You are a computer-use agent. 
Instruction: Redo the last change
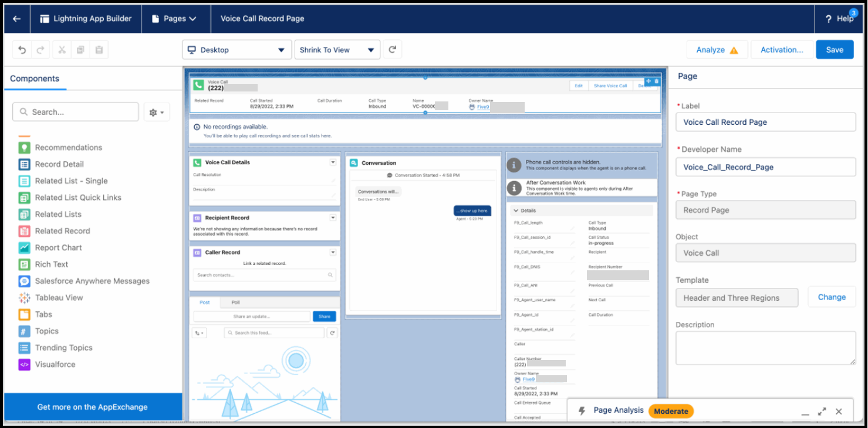tap(40, 50)
